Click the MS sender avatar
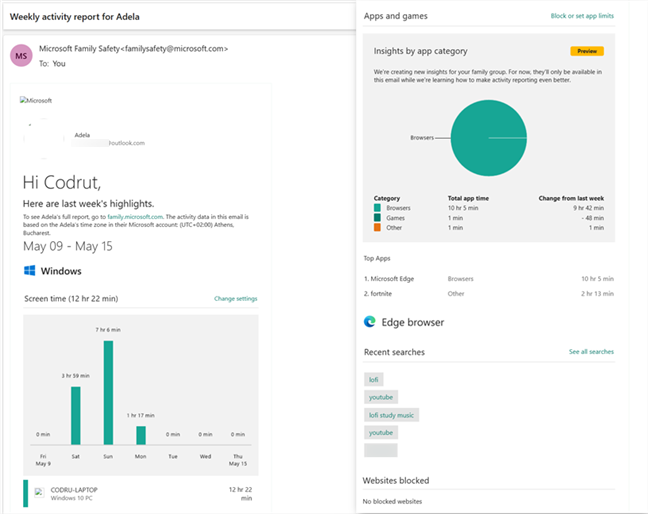The width and height of the screenshot is (648, 514). pyautogui.click(x=21, y=56)
